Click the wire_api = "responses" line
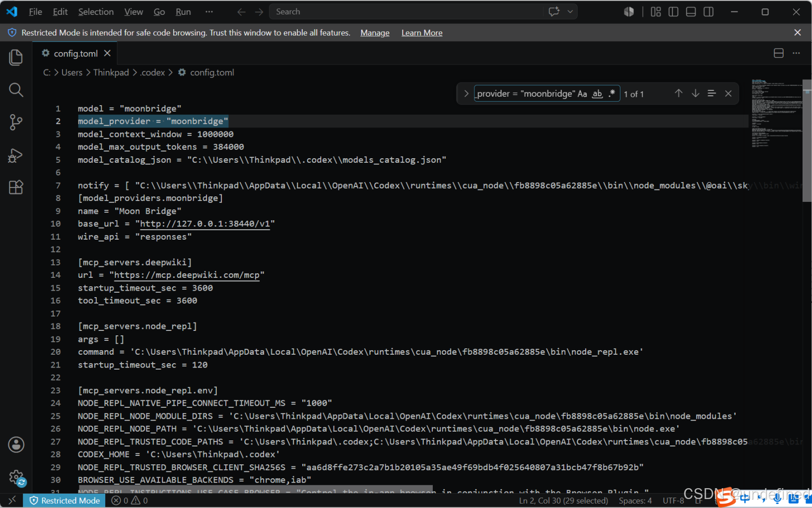 135,237
